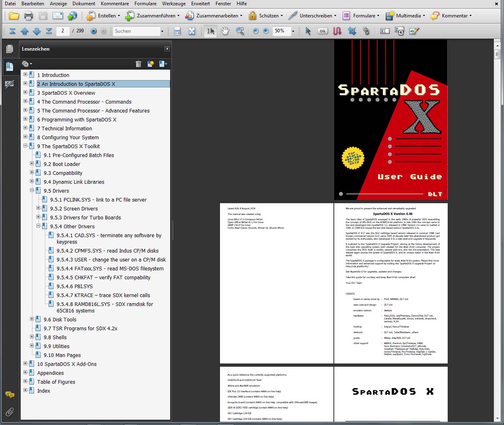Delete the selected bookmark with trash icon
The image size is (504, 425).
pos(139,64)
